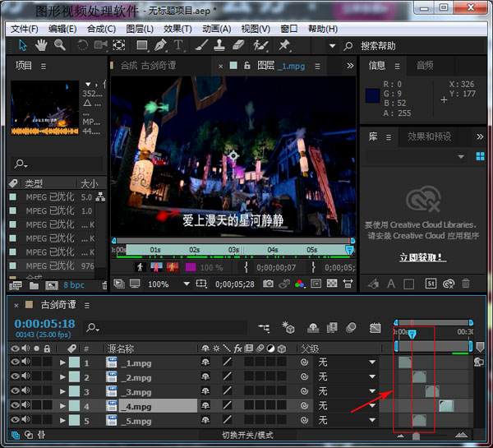
Task: Expand _1.mpg layer properties
Action: (x=62, y=363)
